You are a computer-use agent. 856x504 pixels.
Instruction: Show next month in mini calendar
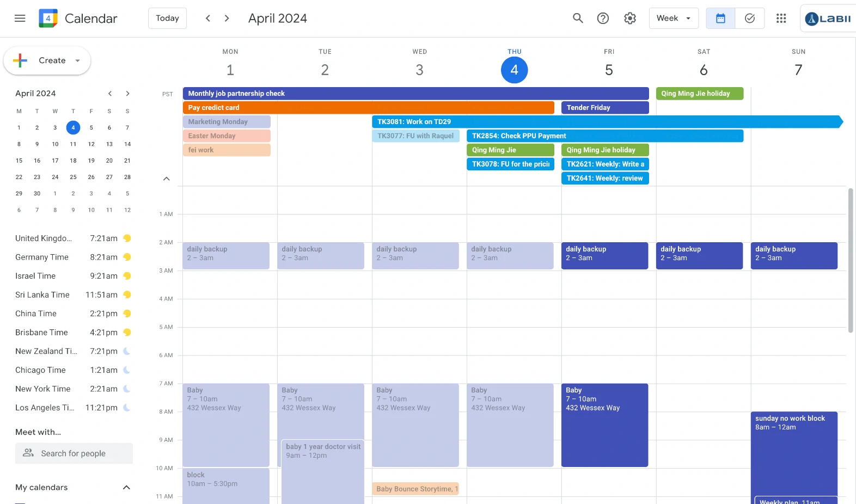pos(127,94)
